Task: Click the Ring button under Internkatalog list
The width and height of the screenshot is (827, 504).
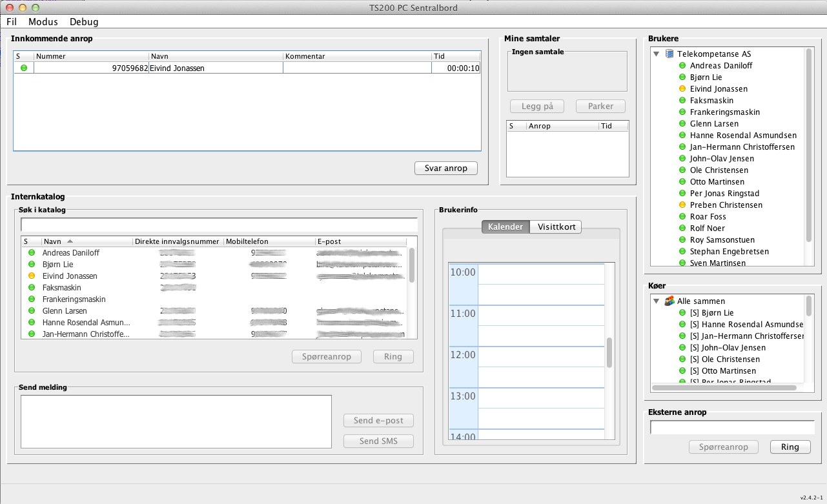Action: 393,356
